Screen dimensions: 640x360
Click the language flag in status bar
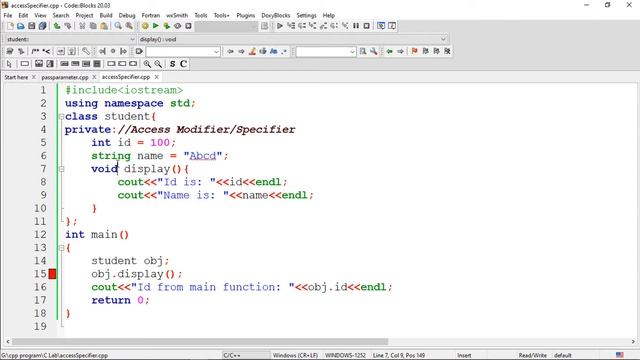tap(620, 355)
